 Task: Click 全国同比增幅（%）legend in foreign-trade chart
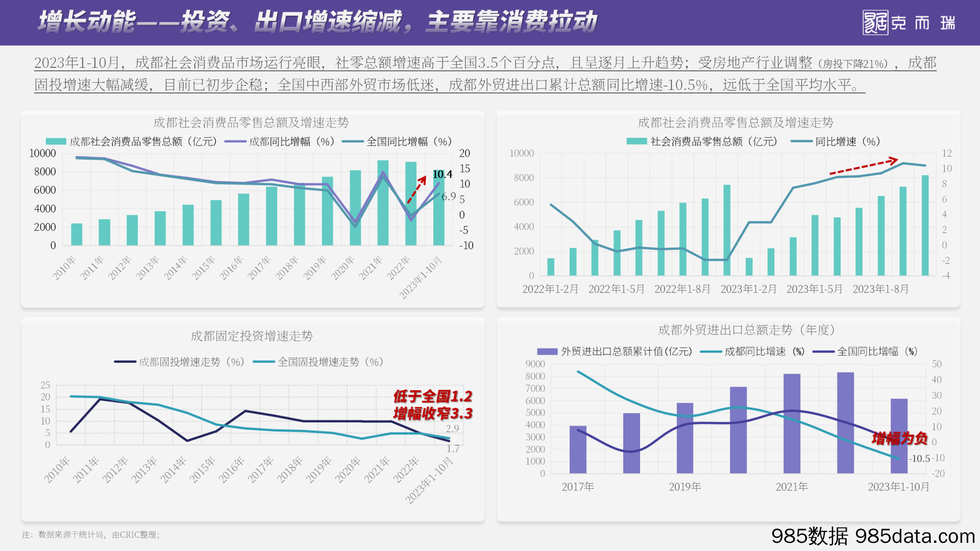click(865, 352)
